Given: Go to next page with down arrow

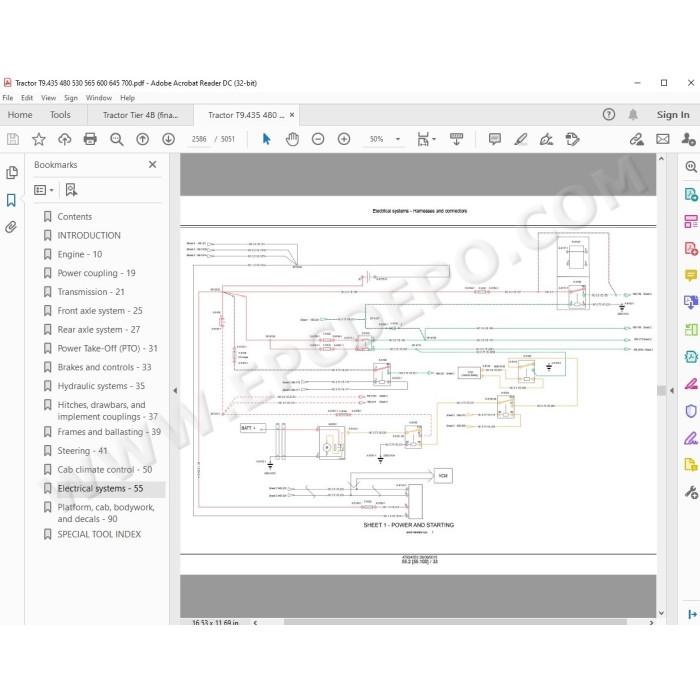Looking at the screenshot, I should [168, 139].
